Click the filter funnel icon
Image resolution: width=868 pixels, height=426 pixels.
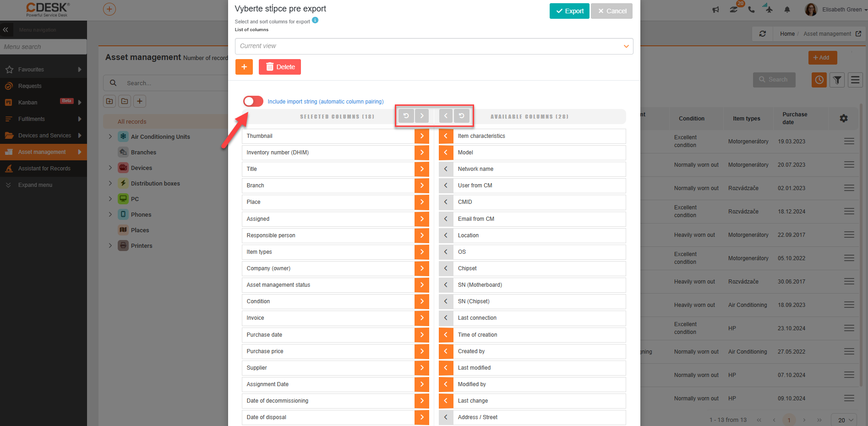point(837,80)
